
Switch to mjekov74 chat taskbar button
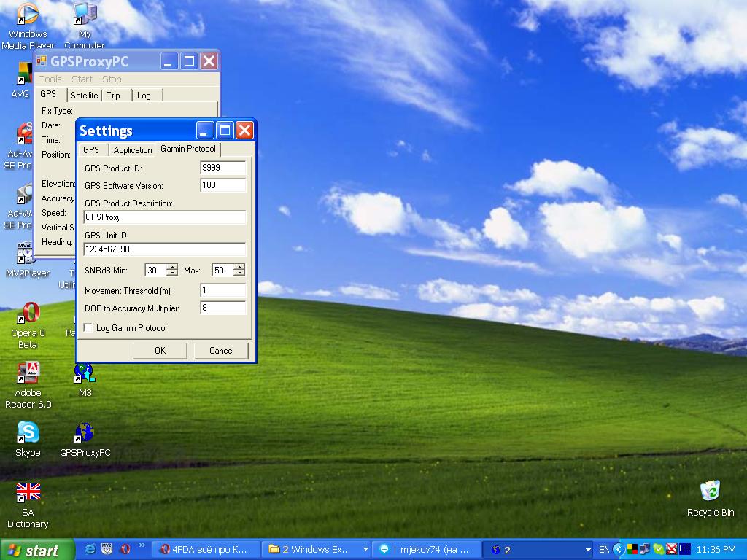[426, 550]
